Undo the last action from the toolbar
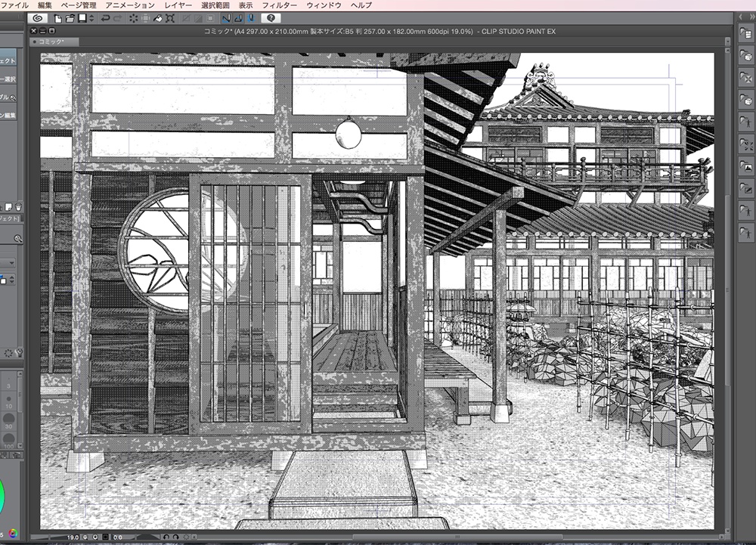The image size is (756, 545). click(105, 19)
